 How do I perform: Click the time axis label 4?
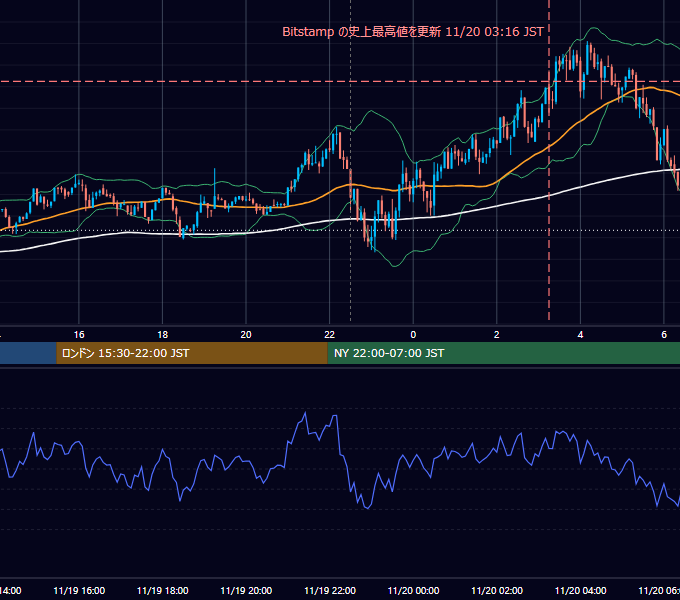pyautogui.click(x=580, y=335)
